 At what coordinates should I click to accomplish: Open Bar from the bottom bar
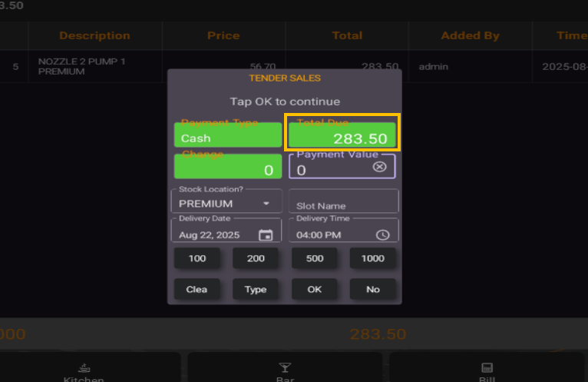(x=285, y=371)
